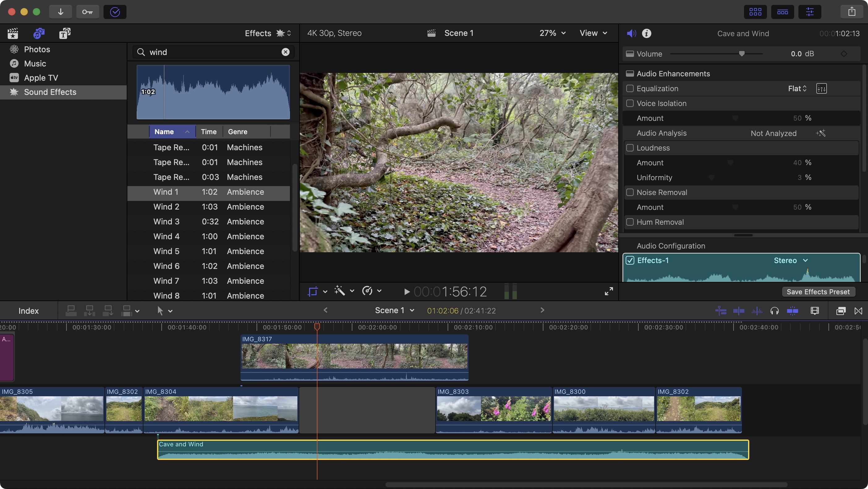This screenshot has height=489, width=868.
Task: Check Background Tasks using the circled checkmark icon
Action: tap(115, 12)
